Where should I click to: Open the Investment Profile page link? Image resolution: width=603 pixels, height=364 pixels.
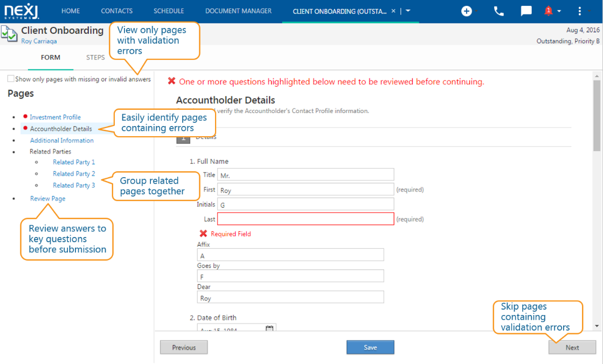[56, 117]
